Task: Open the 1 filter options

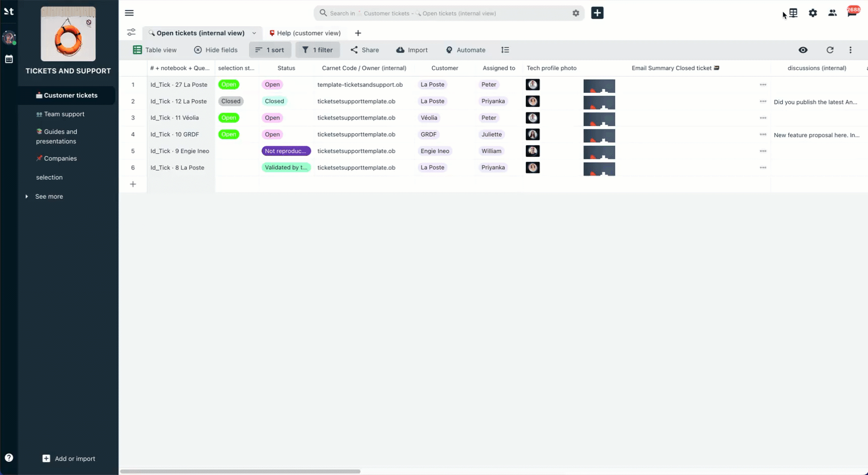Action: 318,50
